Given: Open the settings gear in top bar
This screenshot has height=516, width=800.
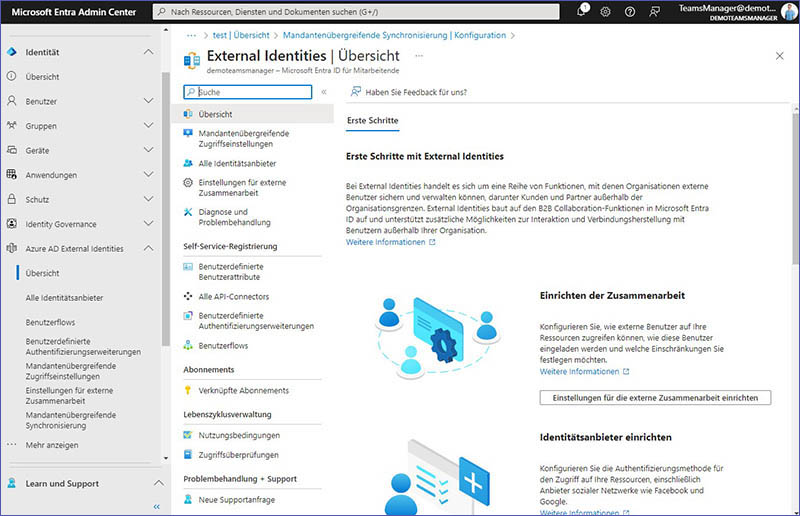Looking at the screenshot, I should pyautogui.click(x=605, y=11).
